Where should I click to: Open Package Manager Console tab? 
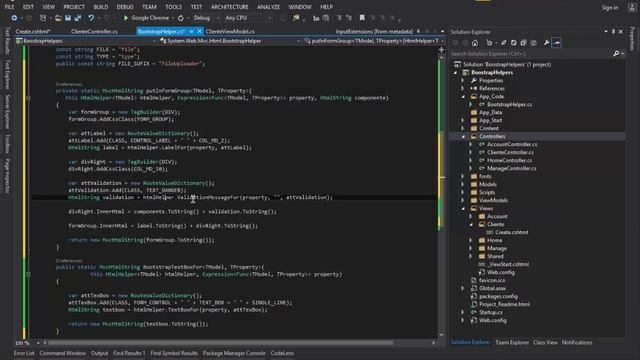(x=234, y=353)
